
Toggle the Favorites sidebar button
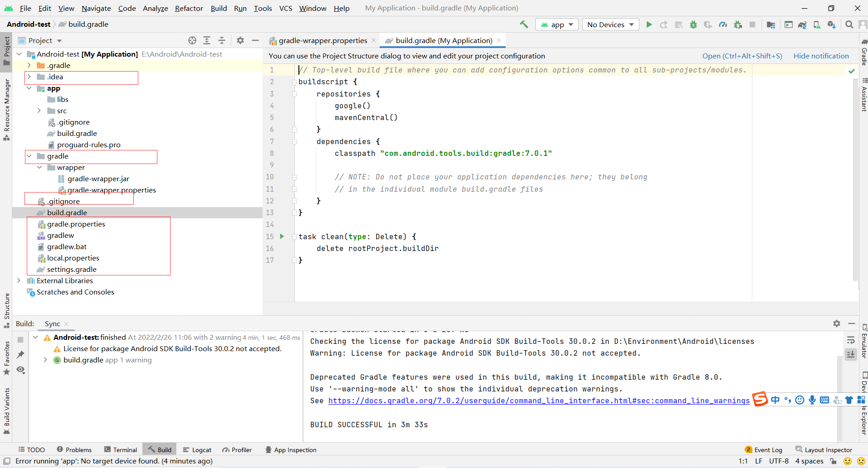click(6, 358)
